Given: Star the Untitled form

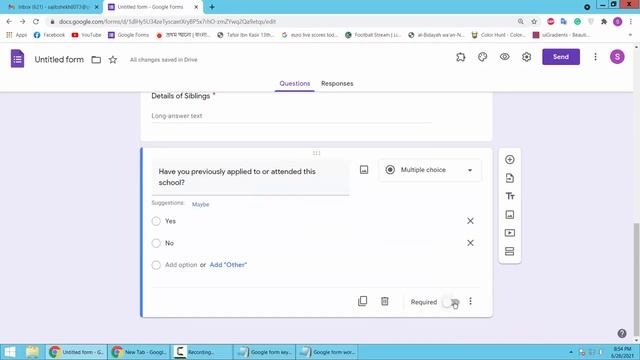Looking at the screenshot, I should tap(113, 60).
